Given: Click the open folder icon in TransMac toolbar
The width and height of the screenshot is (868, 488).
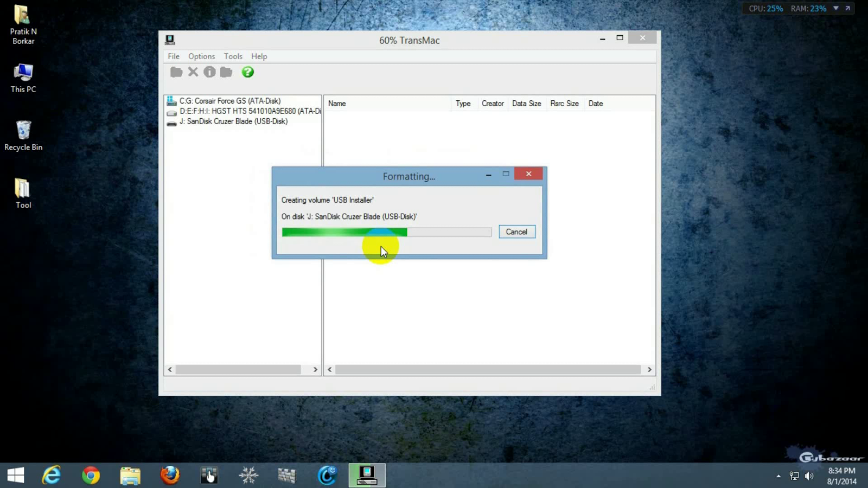Looking at the screenshot, I should tap(176, 72).
